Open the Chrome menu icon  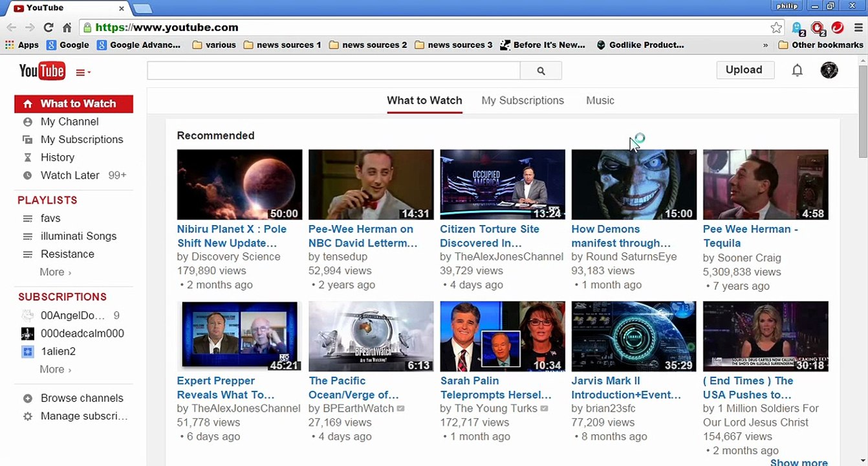click(858, 27)
